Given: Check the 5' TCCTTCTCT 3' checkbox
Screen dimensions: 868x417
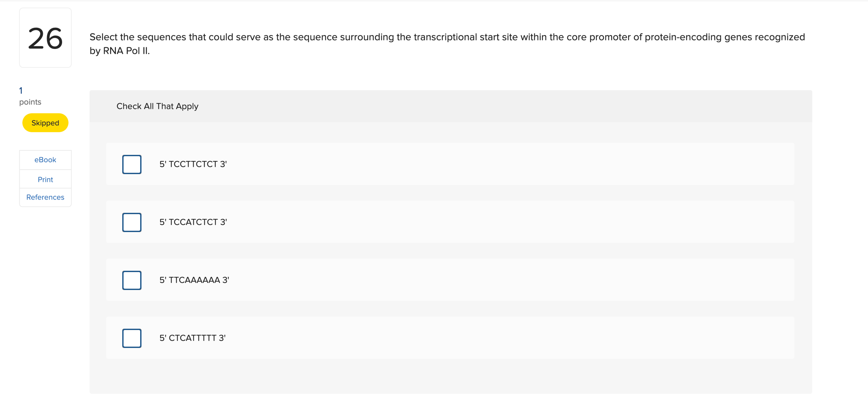Looking at the screenshot, I should pyautogui.click(x=131, y=164).
